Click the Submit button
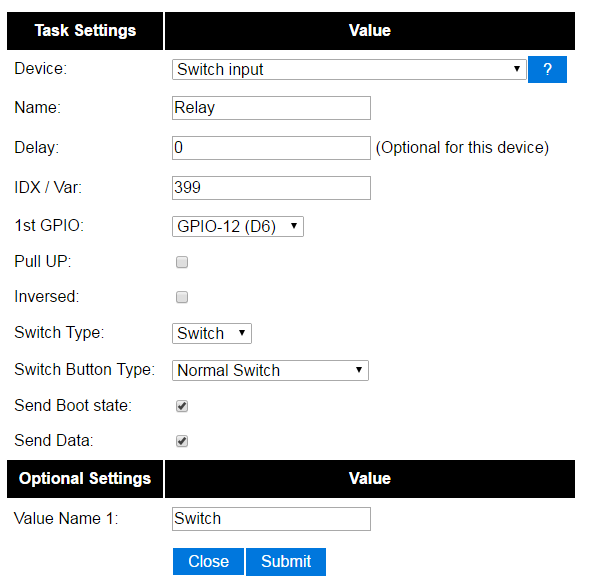Screen dimensions: 590x585 (286, 562)
